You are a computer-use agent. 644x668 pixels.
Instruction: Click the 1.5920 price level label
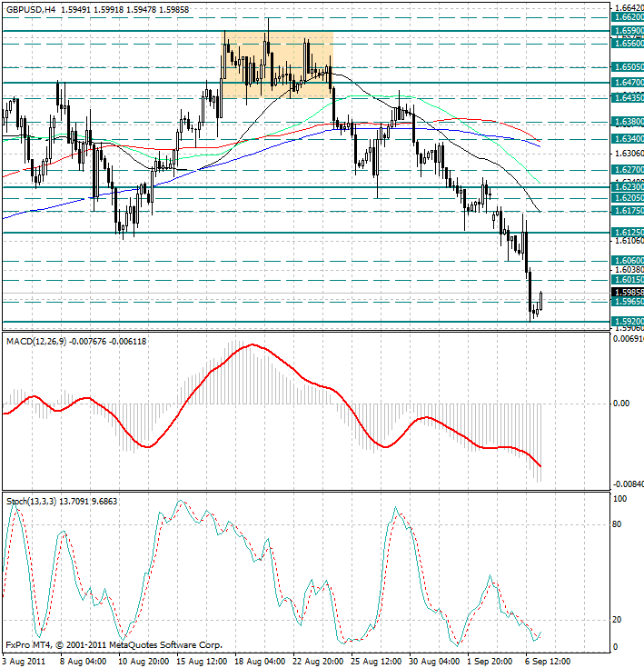click(628, 321)
